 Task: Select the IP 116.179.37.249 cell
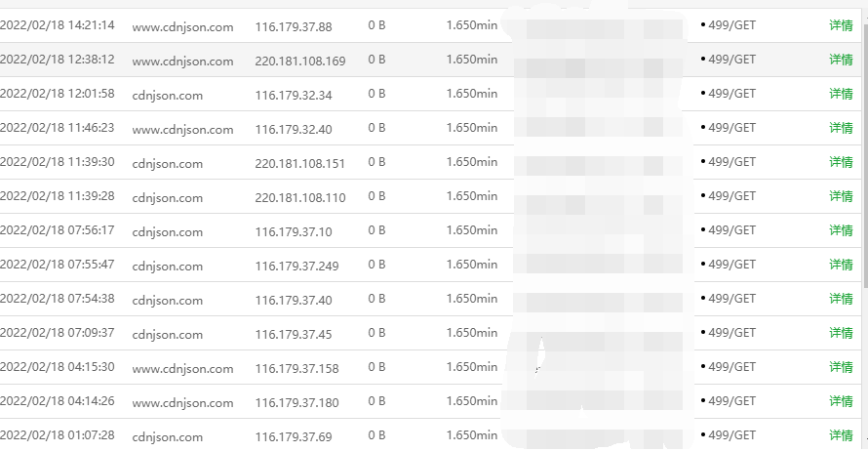(x=297, y=267)
